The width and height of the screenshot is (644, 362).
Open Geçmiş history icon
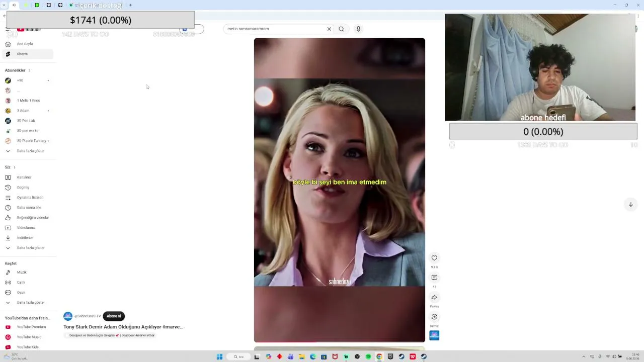pyautogui.click(x=8, y=188)
